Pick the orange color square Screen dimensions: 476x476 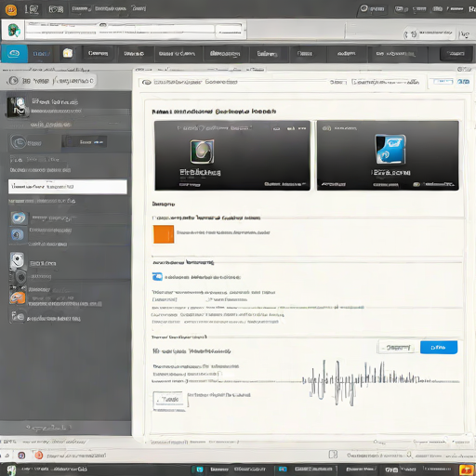pos(164,234)
